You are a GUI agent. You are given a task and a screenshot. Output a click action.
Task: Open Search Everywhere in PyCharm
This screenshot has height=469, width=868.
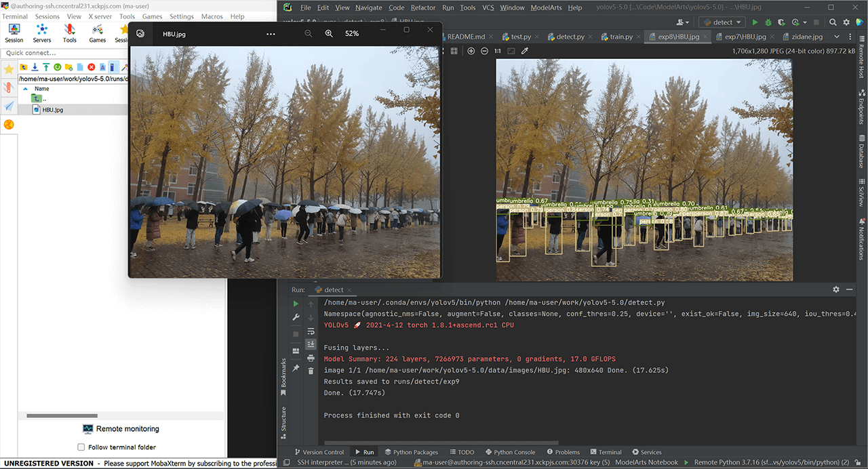click(x=833, y=22)
